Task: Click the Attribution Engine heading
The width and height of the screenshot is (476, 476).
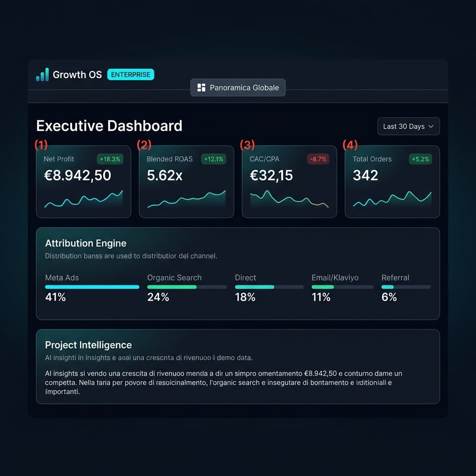Action: point(86,244)
